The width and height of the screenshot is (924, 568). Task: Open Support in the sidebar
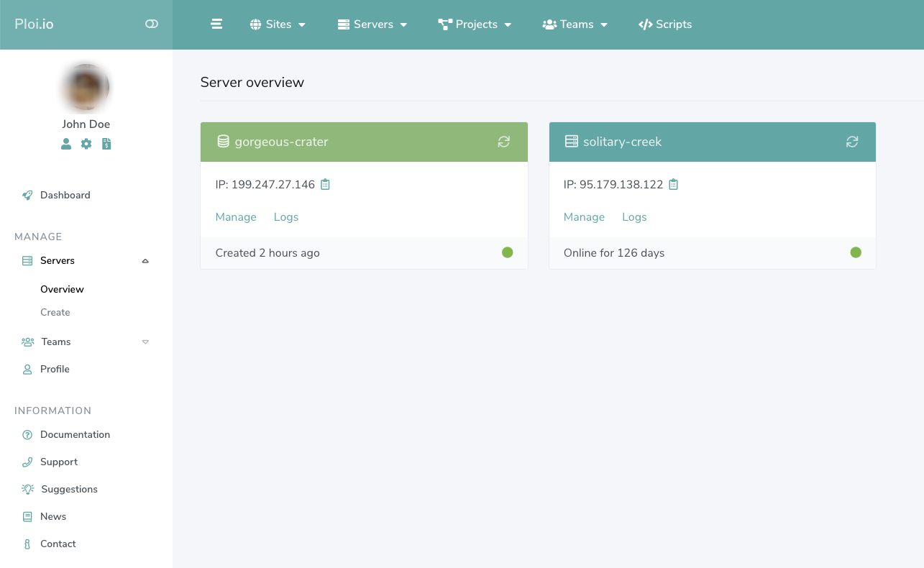[59, 462]
